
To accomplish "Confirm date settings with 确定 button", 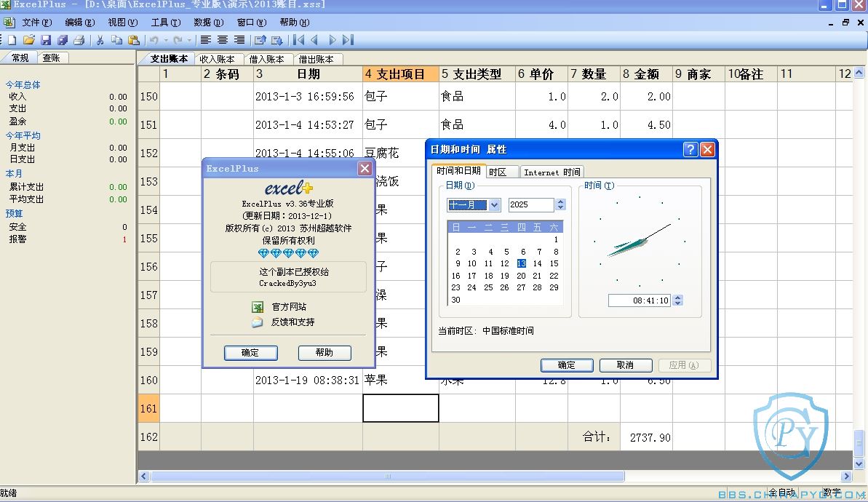I will coord(566,365).
